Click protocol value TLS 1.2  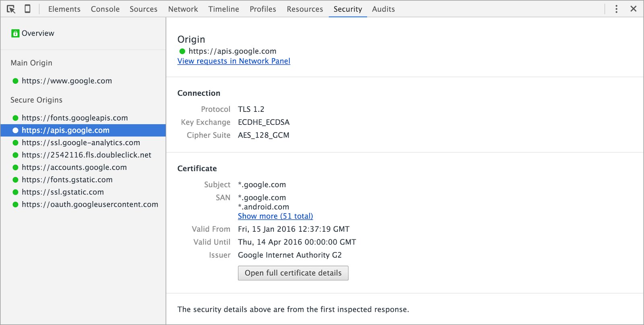point(251,109)
